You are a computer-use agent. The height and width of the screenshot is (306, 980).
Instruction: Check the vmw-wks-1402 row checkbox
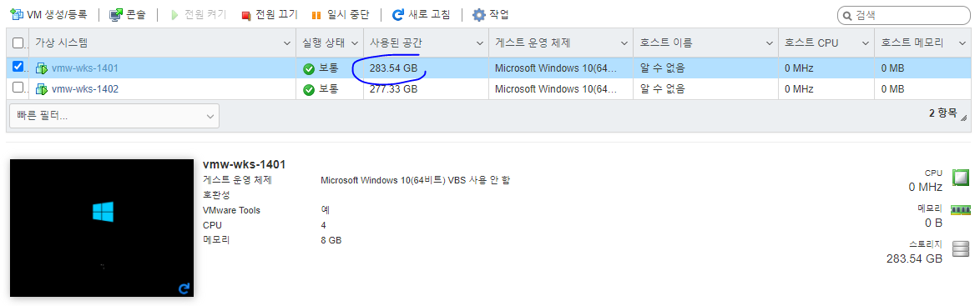[18, 88]
